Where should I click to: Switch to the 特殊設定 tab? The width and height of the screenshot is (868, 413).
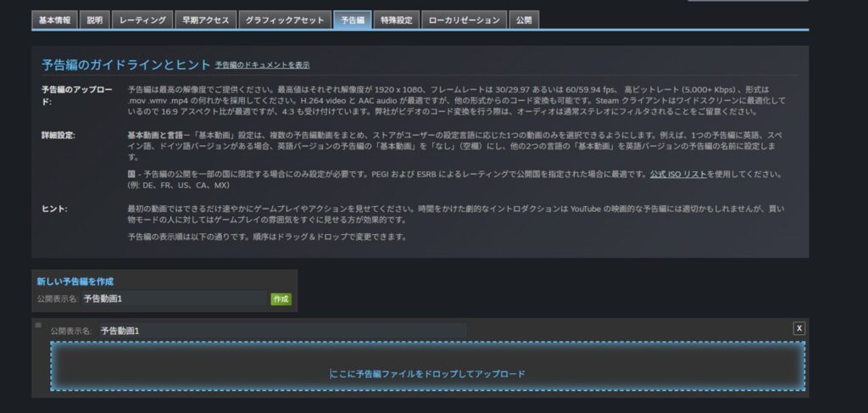click(x=397, y=20)
